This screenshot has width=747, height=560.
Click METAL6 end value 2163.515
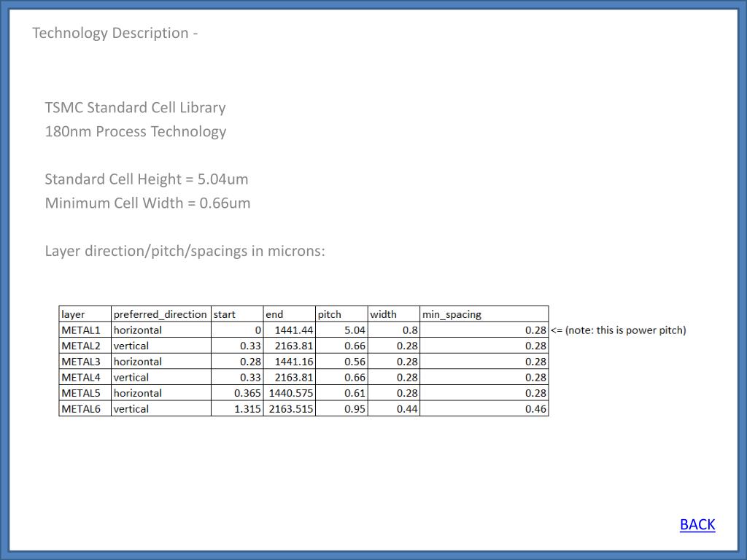[x=289, y=408]
